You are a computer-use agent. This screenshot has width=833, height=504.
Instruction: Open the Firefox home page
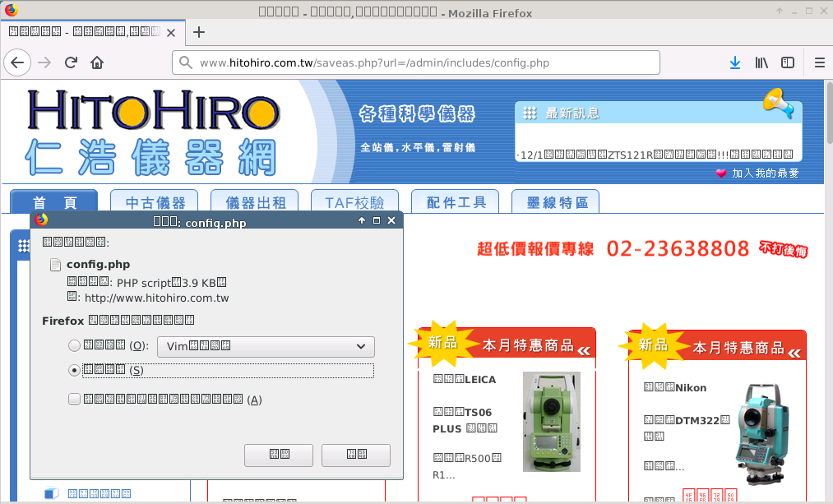pyautogui.click(x=97, y=62)
